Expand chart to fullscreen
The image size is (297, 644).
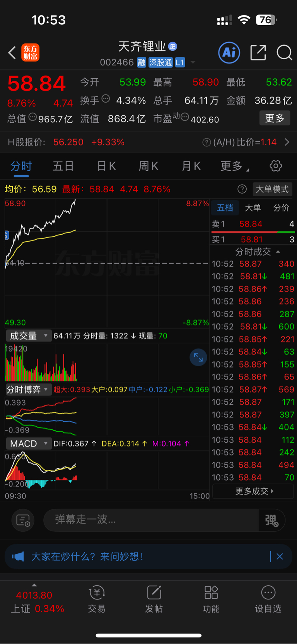tap(198, 357)
